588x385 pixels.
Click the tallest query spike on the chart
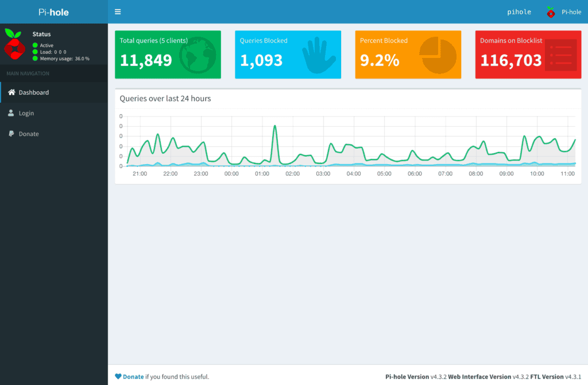pyautogui.click(x=275, y=126)
